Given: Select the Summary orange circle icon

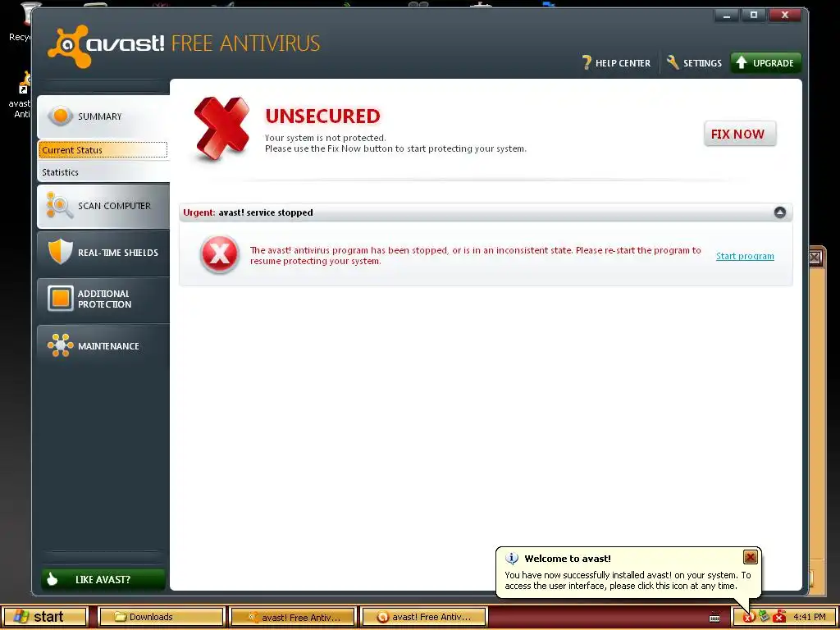Looking at the screenshot, I should [x=61, y=116].
